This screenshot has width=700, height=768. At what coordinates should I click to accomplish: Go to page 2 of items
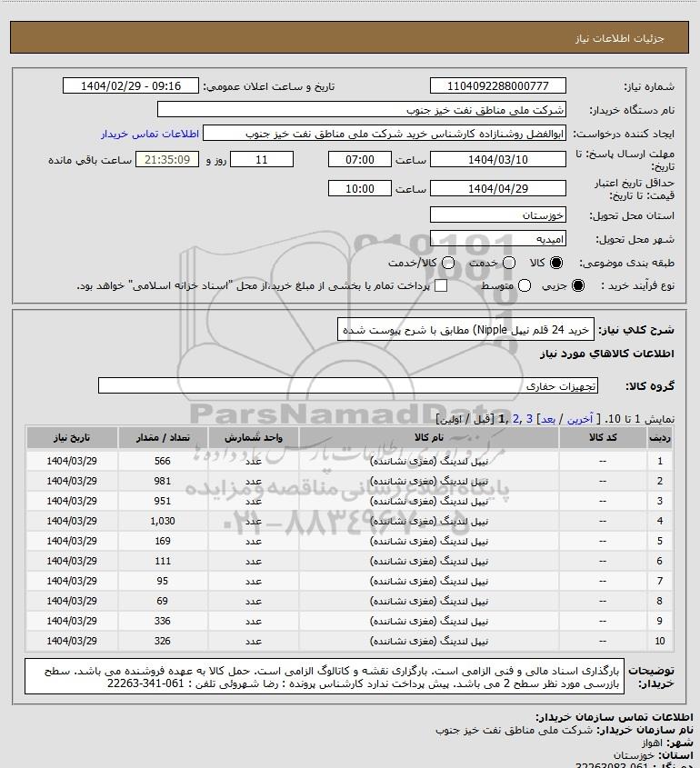click(x=515, y=419)
